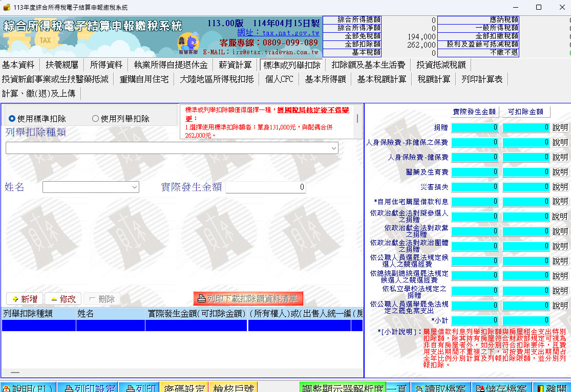
Task: Click 說明 for 自用住宅購屋借款利息 row
Action: click(560, 202)
